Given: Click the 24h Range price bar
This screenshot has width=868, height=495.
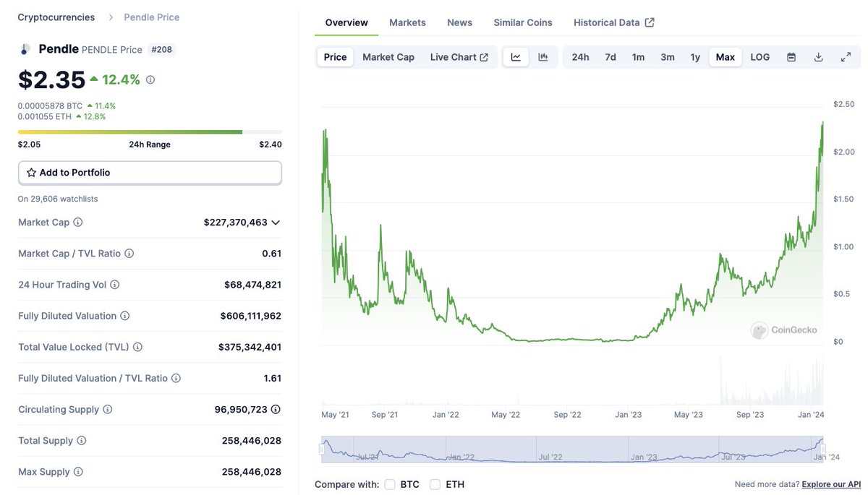Looking at the screenshot, I should [x=150, y=132].
